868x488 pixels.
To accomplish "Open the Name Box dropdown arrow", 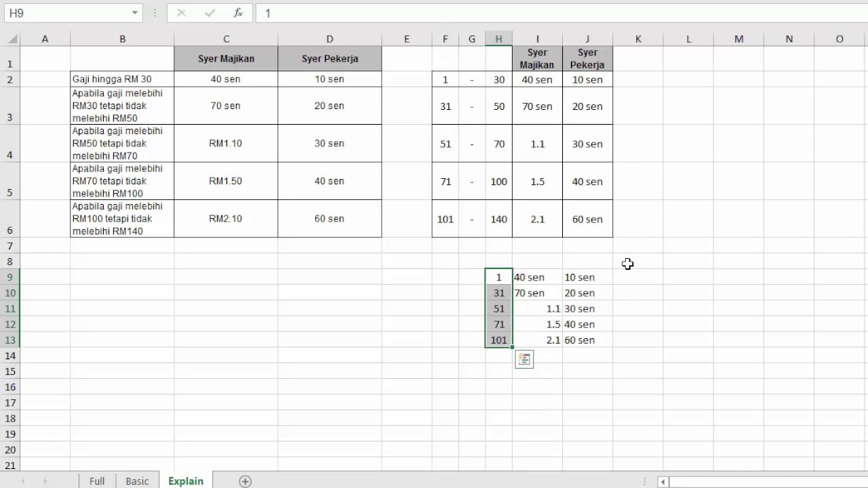I will click(135, 13).
